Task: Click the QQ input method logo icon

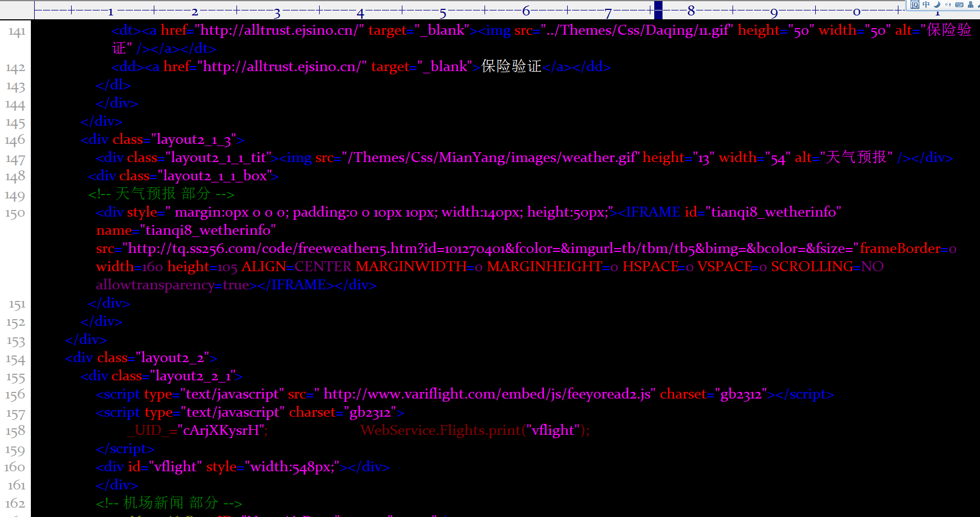Action: pos(915,4)
